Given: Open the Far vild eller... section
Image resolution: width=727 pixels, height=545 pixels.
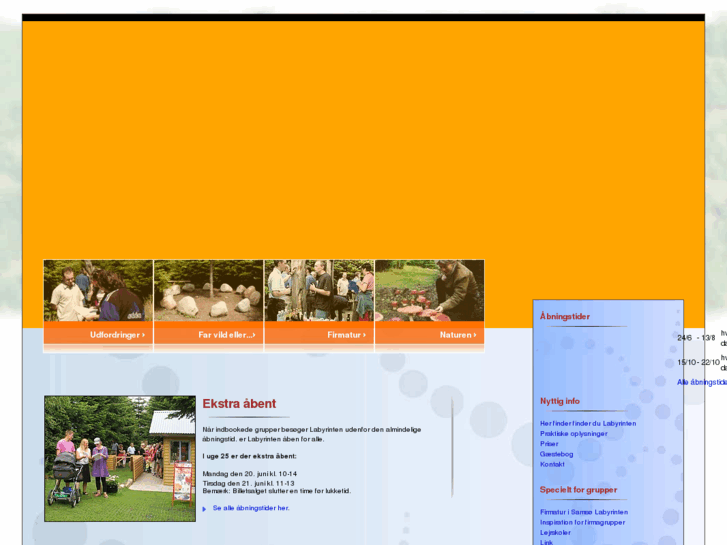Looking at the screenshot, I should [x=227, y=335].
